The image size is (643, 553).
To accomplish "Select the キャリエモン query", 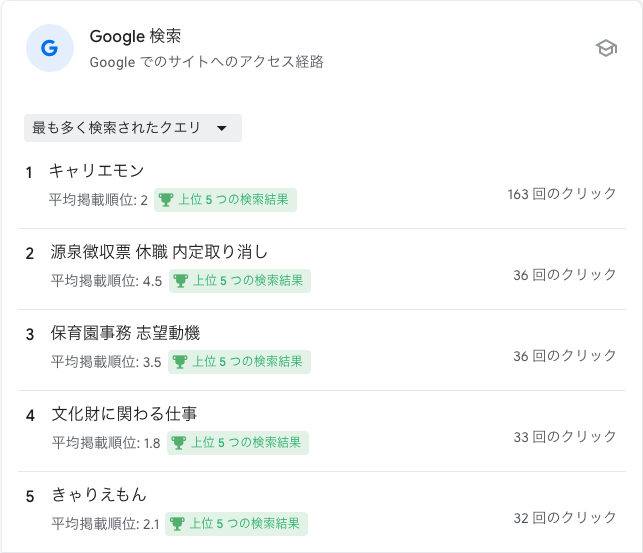I will coord(96,171).
